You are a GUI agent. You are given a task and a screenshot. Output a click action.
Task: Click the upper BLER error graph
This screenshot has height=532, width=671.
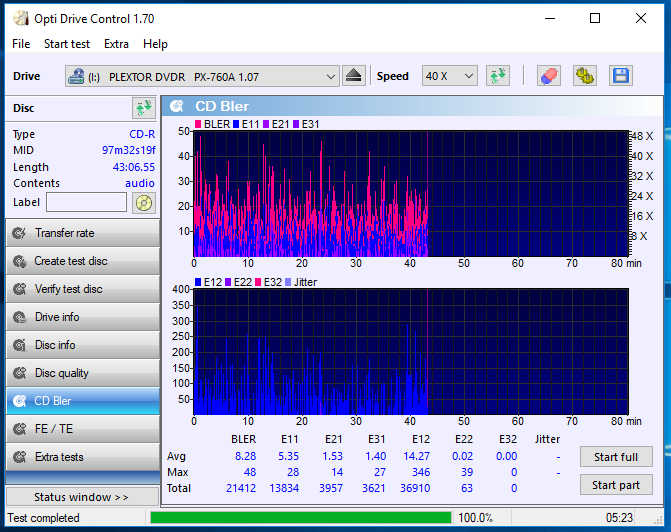click(x=411, y=193)
